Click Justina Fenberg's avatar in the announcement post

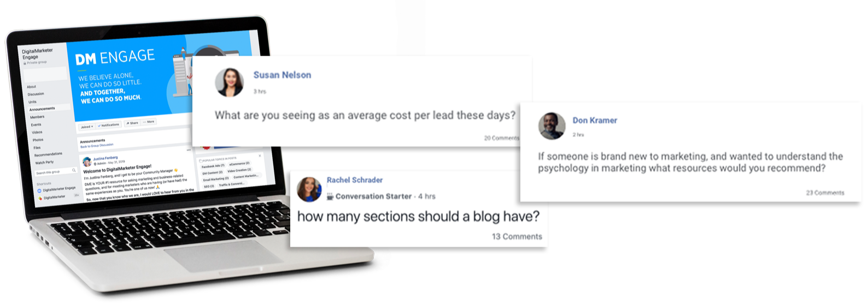pos(87,162)
